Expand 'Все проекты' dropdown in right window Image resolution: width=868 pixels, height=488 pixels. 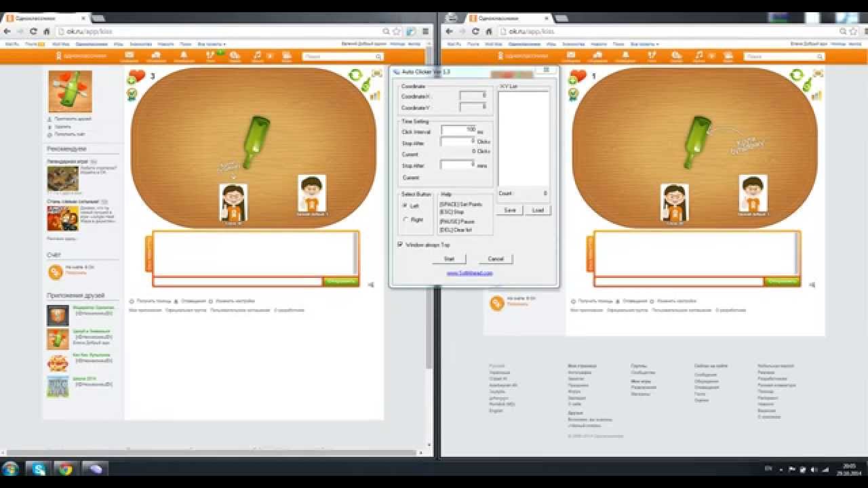tap(644, 44)
